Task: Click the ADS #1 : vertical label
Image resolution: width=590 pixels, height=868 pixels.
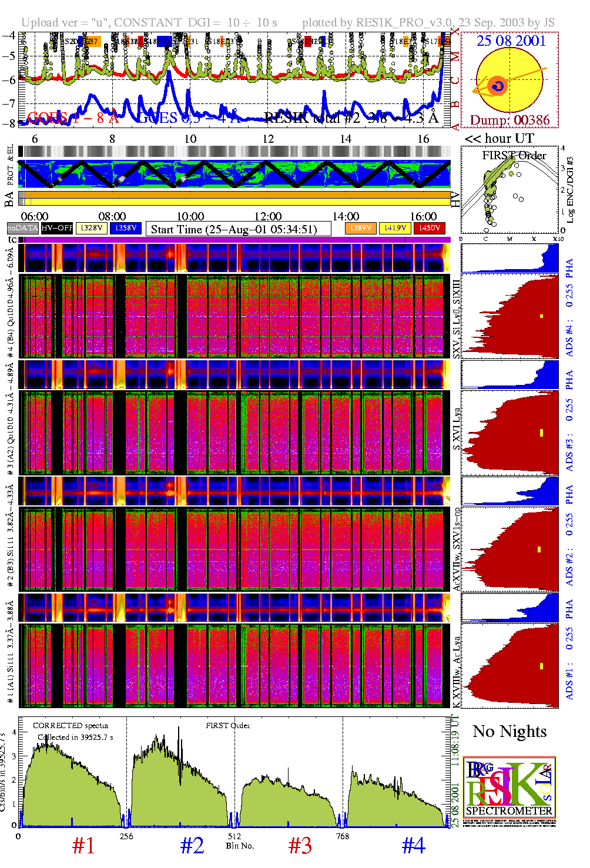Action: tap(569, 680)
